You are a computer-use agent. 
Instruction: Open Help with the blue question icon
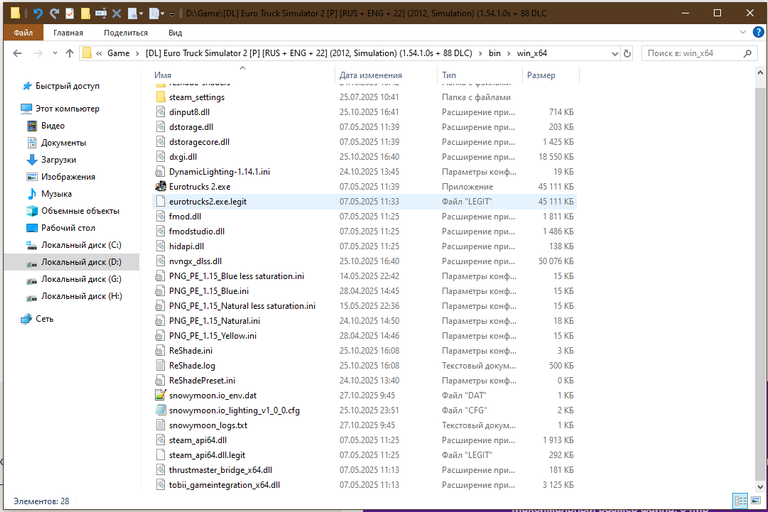[x=758, y=32]
